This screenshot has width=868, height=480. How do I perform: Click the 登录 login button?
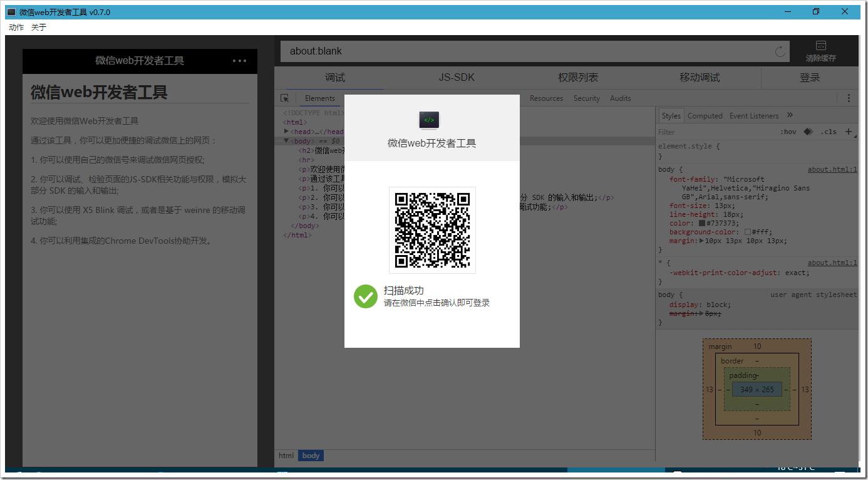point(810,78)
